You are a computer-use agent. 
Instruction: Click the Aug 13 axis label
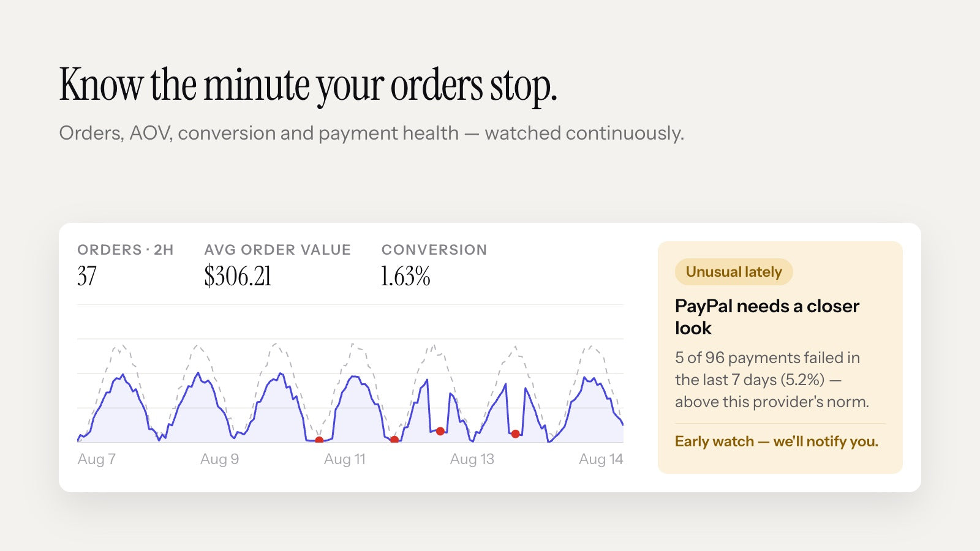[x=472, y=459]
